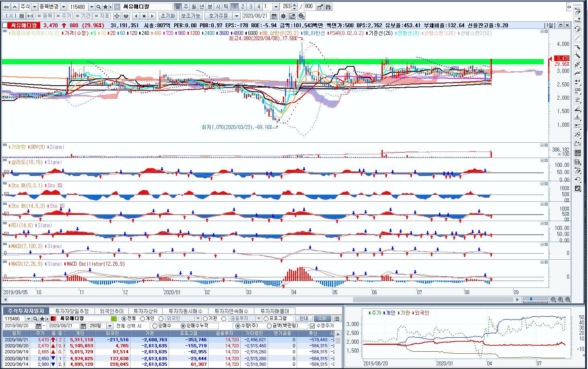Open the 115480 stock code dropdown in top toolbar
588x369 pixels.
(92, 7)
